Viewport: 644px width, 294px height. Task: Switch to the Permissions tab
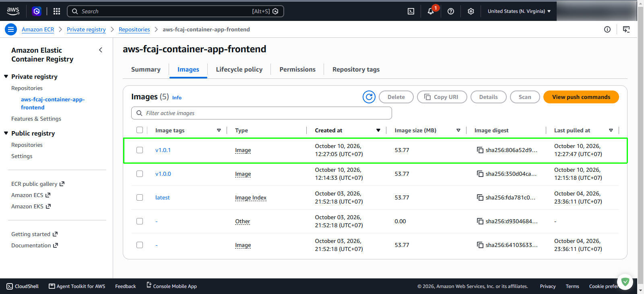(x=297, y=70)
